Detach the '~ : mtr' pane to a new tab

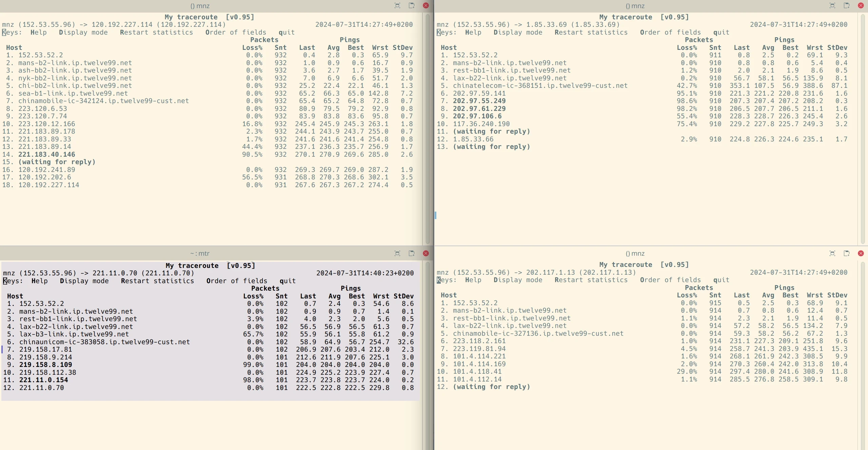[412, 253]
